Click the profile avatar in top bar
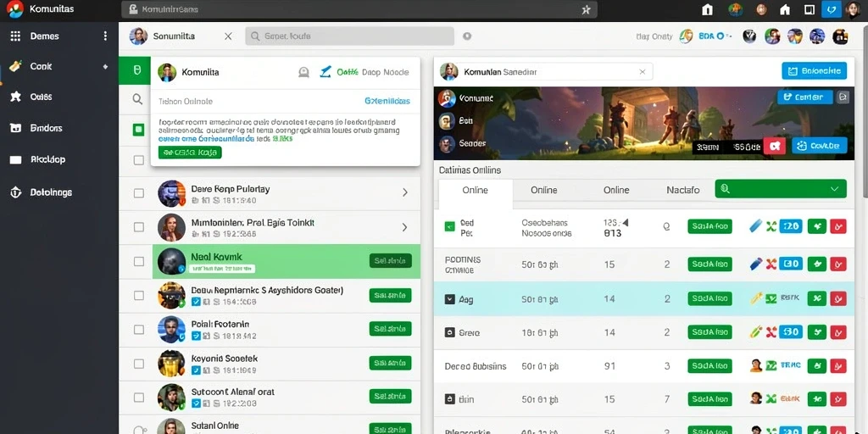The height and width of the screenshot is (434, 868). tap(853, 9)
